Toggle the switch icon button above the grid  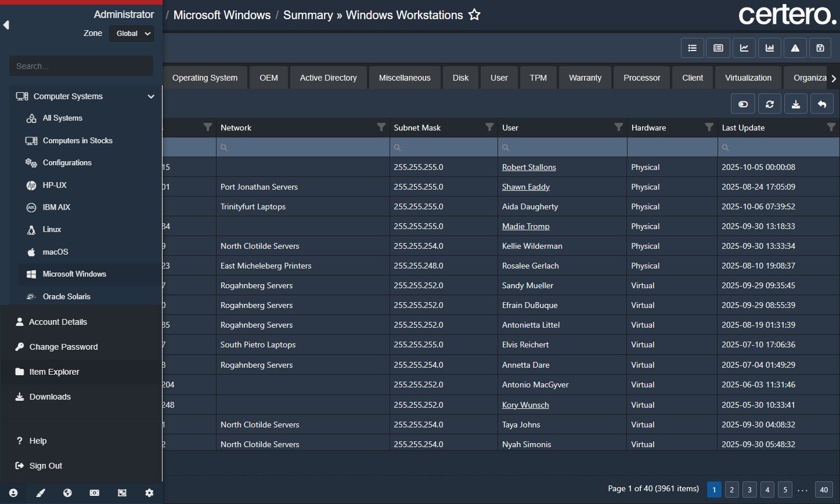point(742,104)
